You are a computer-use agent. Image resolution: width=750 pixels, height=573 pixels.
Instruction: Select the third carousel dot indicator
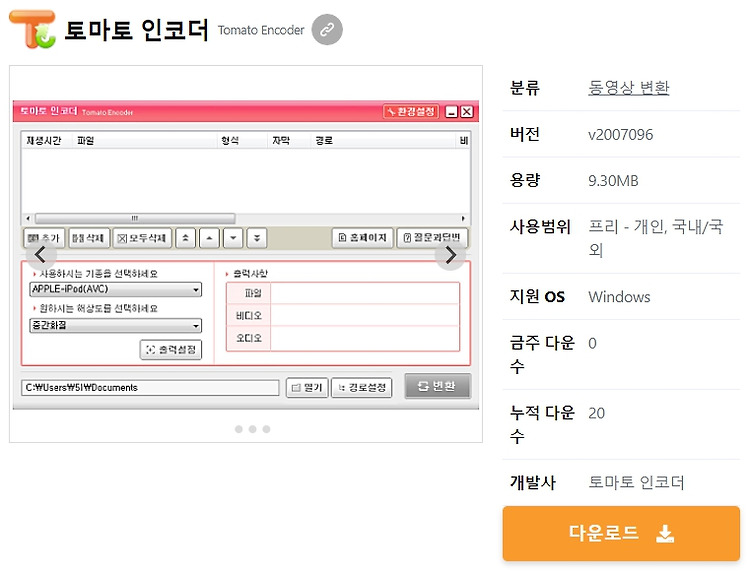(266, 429)
